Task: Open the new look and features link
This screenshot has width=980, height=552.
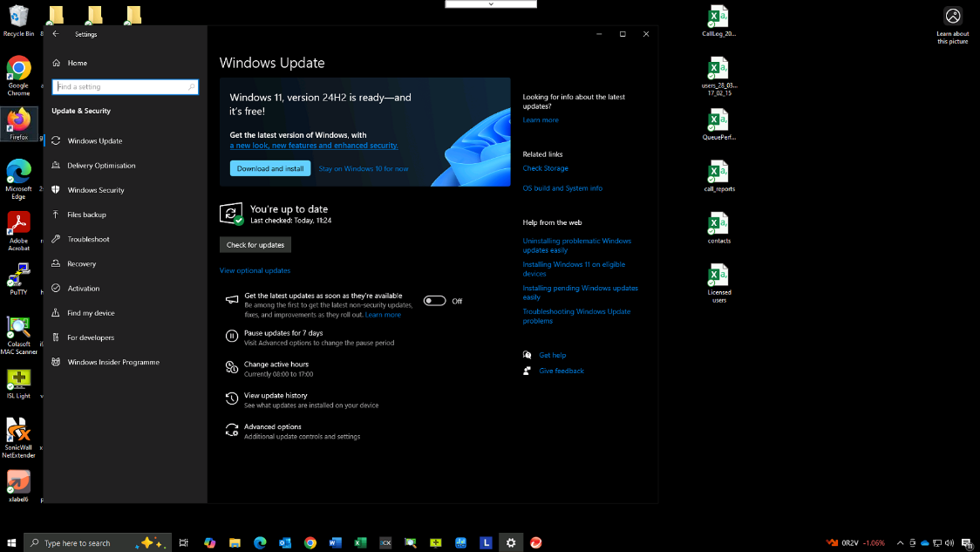Action: (314, 146)
